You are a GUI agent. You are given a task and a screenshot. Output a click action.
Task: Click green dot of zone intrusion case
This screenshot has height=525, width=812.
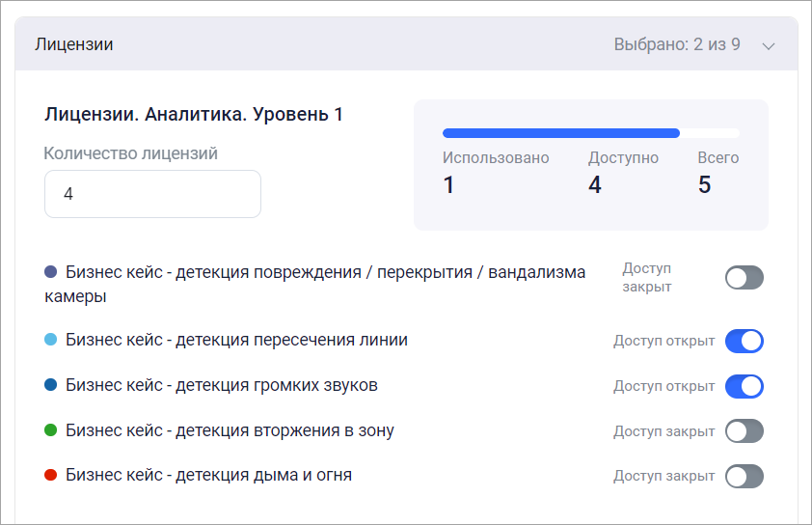pyautogui.click(x=51, y=430)
